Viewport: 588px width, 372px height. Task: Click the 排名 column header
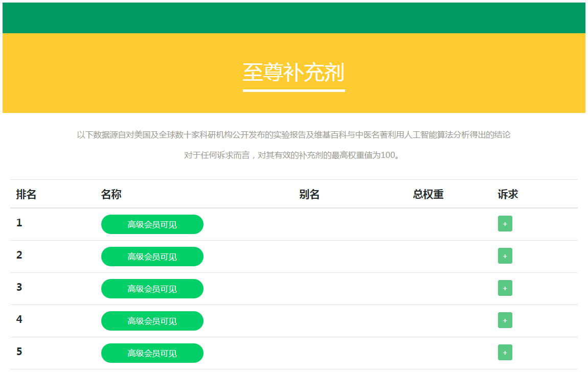tap(26, 194)
